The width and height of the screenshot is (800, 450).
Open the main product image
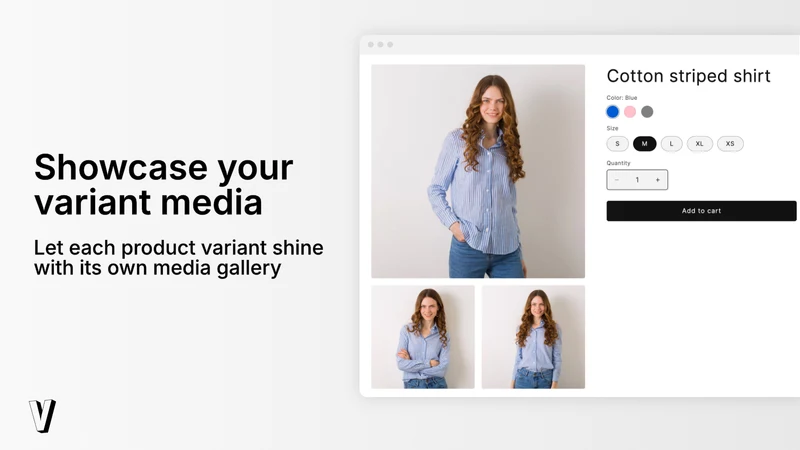[478, 171]
